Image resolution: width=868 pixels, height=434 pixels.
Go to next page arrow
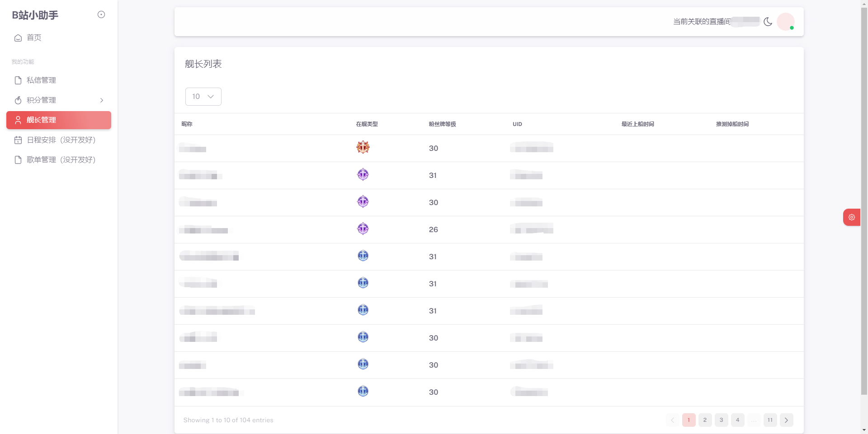[786, 420]
